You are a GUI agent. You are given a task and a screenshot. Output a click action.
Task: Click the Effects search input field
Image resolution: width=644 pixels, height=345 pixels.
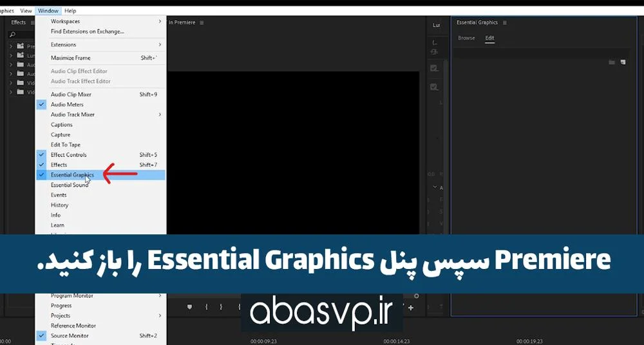[x=22, y=35]
